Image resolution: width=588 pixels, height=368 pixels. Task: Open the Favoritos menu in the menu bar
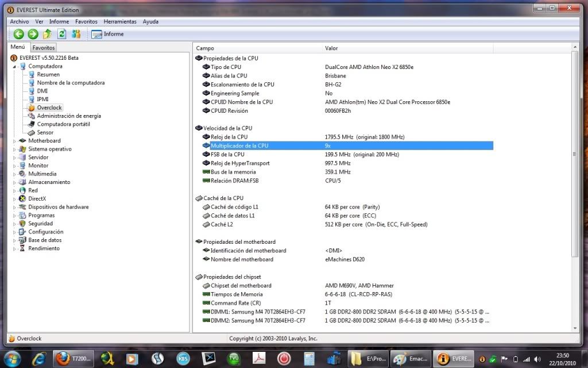coord(86,22)
